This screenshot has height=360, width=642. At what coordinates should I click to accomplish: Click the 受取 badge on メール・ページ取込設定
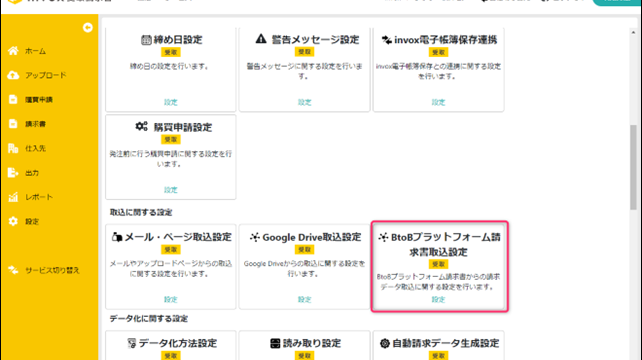click(x=171, y=249)
